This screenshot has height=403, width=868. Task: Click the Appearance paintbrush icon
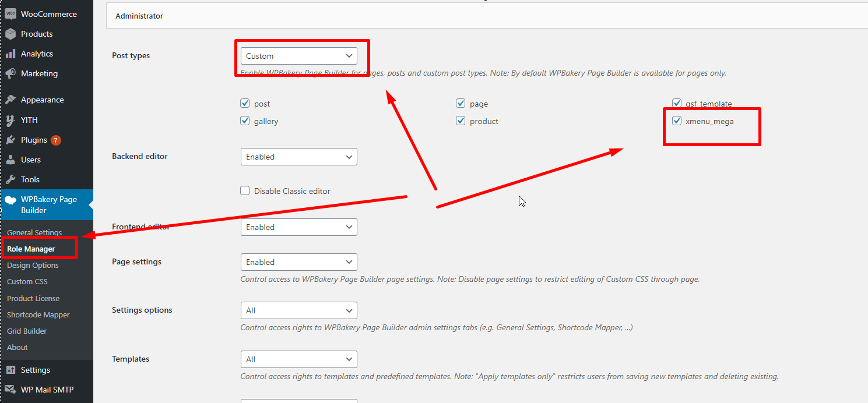point(10,100)
